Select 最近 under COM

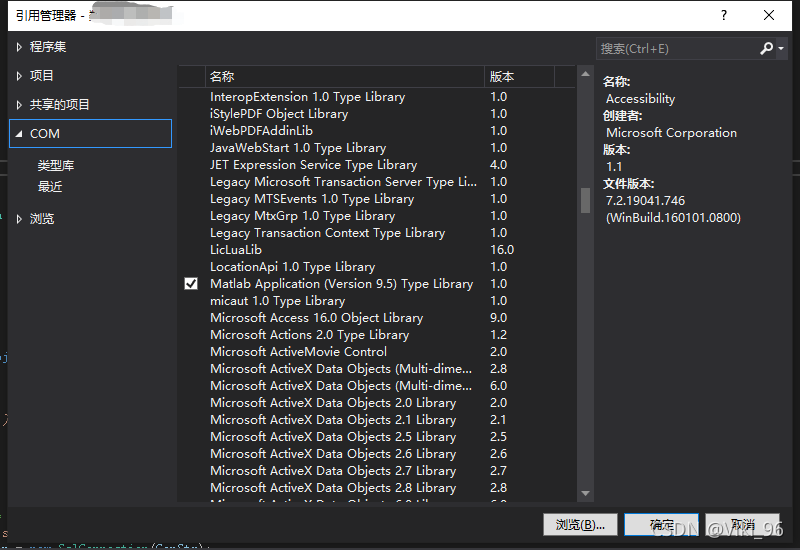click(x=50, y=186)
